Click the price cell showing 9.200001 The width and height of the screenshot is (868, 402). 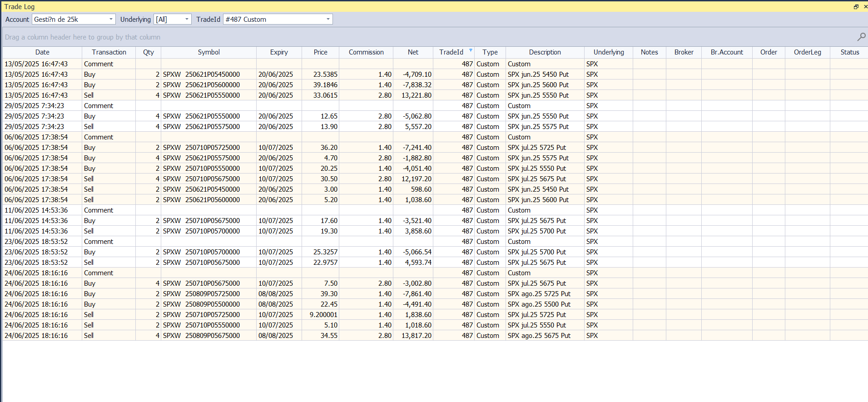click(323, 315)
